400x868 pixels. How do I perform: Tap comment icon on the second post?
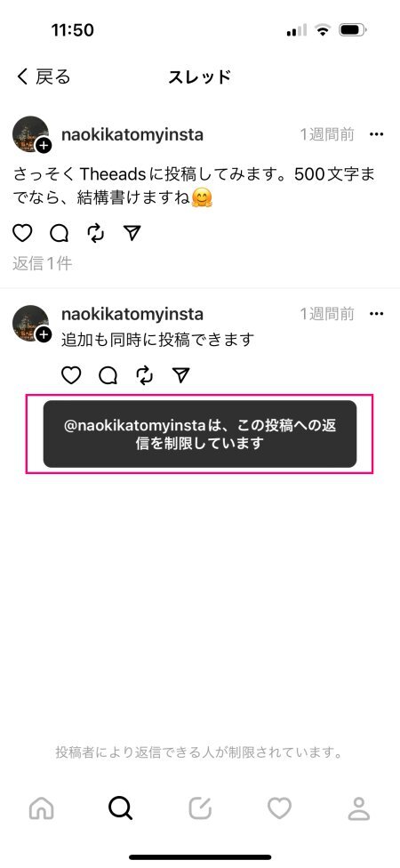pos(108,376)
